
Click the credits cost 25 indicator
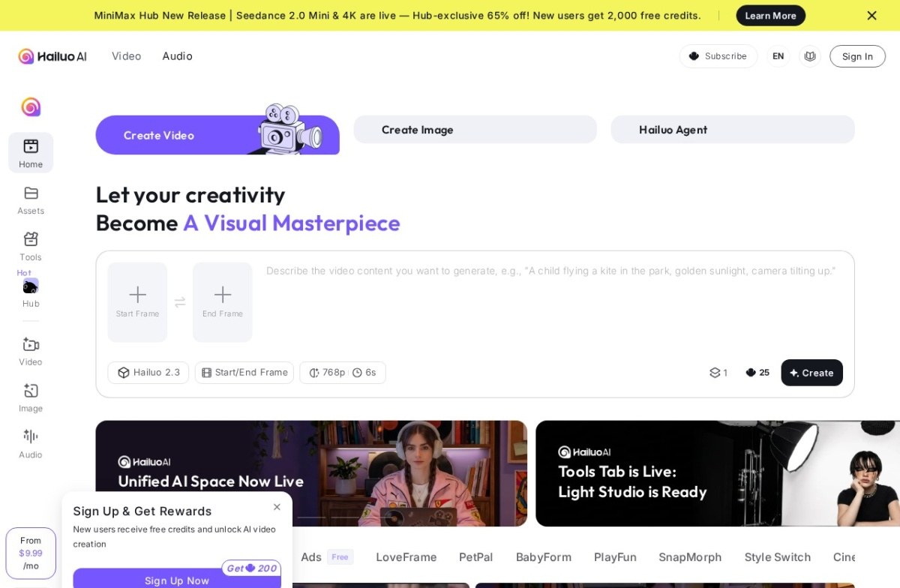757,373
